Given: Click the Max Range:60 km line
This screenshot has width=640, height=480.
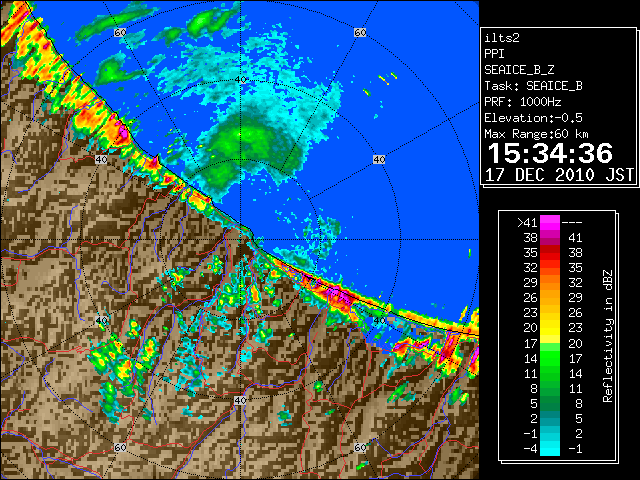Looking at the screenshot, I should 536,134.
